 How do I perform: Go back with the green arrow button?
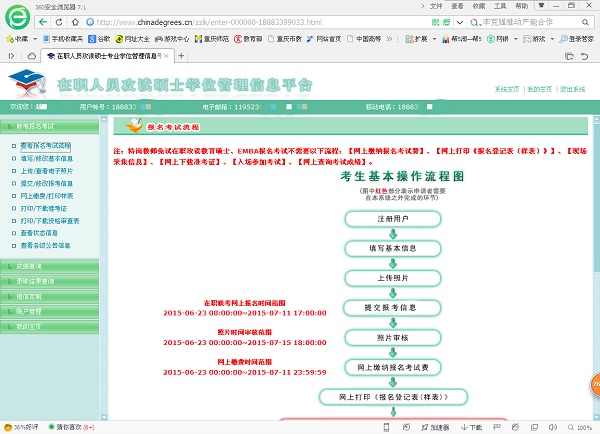(43, 22)
